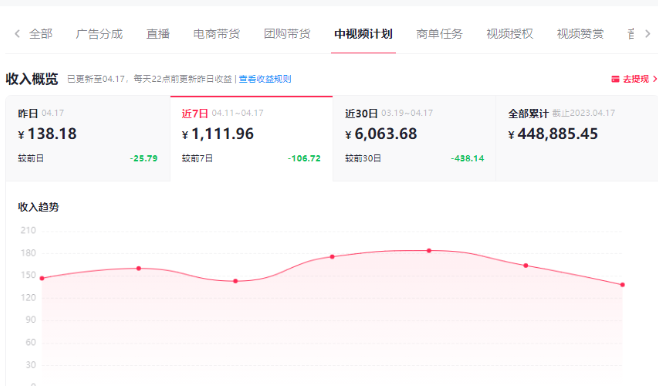Switch to the 广告分成 tab
Viewport: 658px width, 386px height.
(x=99, y=34)
